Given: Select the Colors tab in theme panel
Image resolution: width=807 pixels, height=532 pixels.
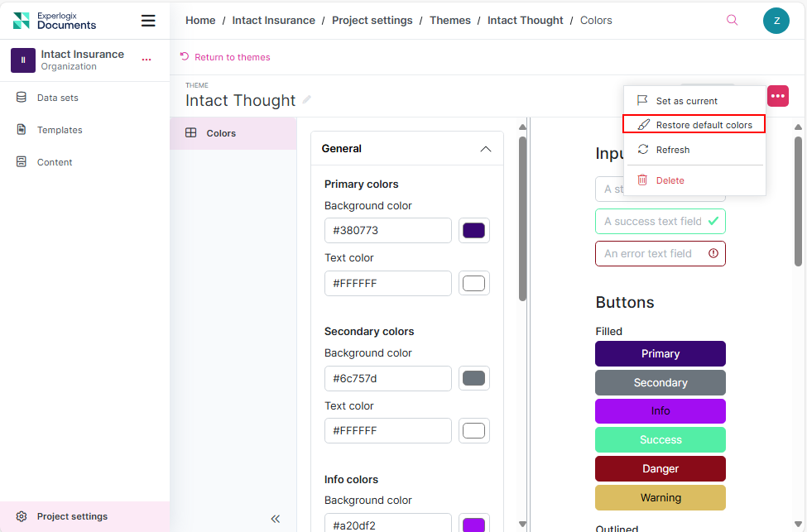Looking at the screenshot, I should click(x=221, y=133).
